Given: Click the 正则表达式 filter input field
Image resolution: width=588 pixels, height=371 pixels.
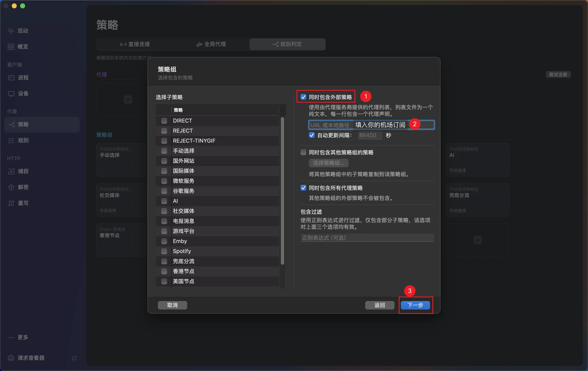Looking at the screenshot, I should [367, 238].
